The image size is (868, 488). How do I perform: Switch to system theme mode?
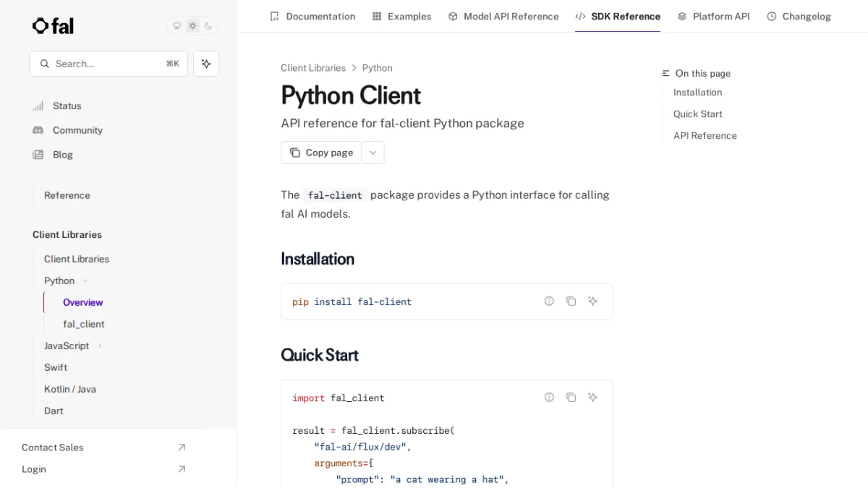pyautogui.click(x=176, y=26)
